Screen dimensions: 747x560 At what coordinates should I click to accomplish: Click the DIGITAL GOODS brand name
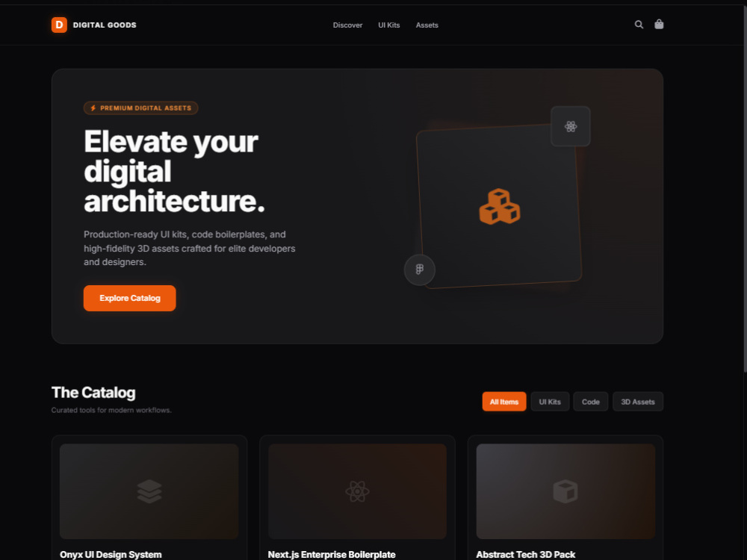105,25
